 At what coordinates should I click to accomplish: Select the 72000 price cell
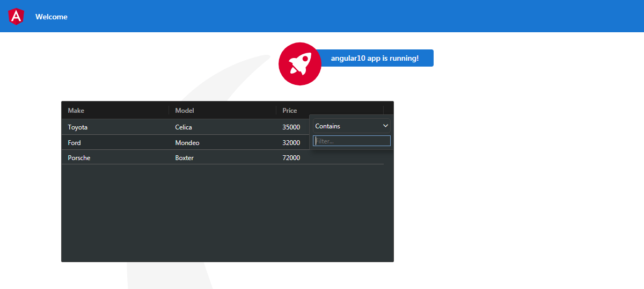(330, 157)
